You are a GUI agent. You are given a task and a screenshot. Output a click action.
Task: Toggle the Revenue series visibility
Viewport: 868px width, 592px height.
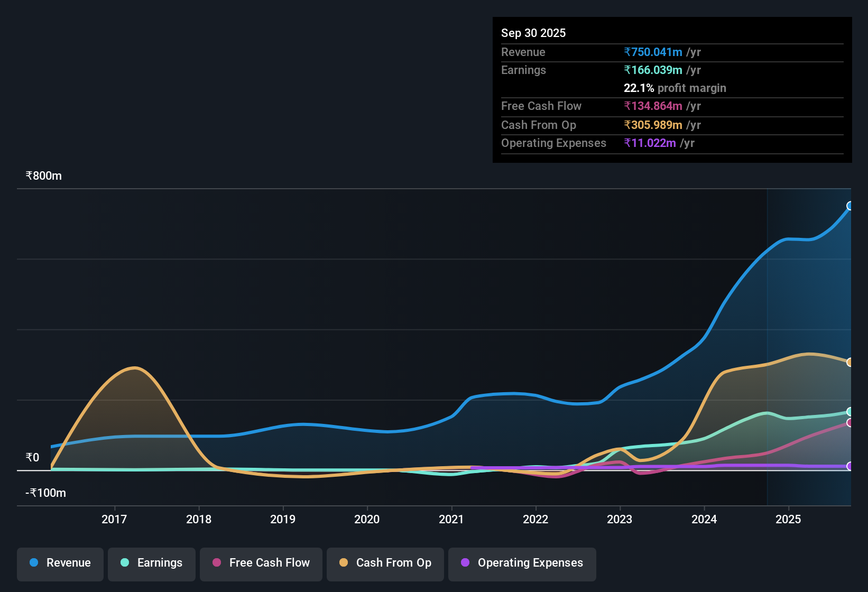[60, 563]
